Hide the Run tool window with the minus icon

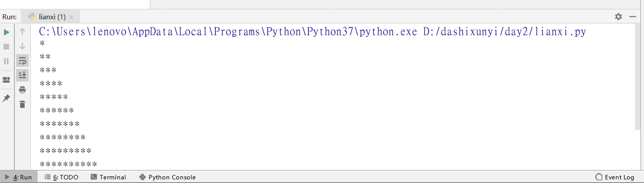tap(633, 17)
